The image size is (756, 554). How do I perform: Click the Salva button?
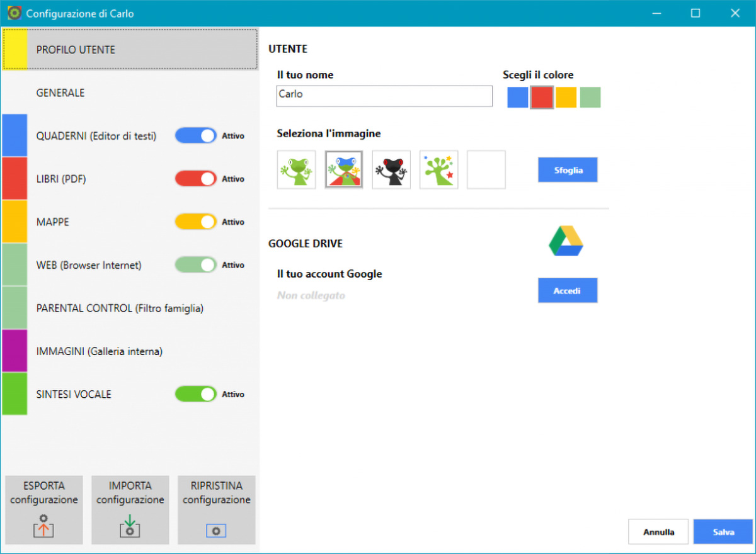click(x=723, y=532)
